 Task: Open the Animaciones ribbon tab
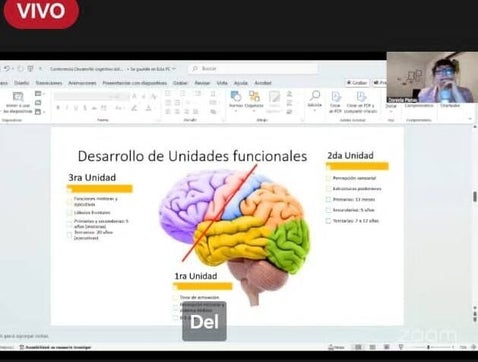[x=82, y=83]
